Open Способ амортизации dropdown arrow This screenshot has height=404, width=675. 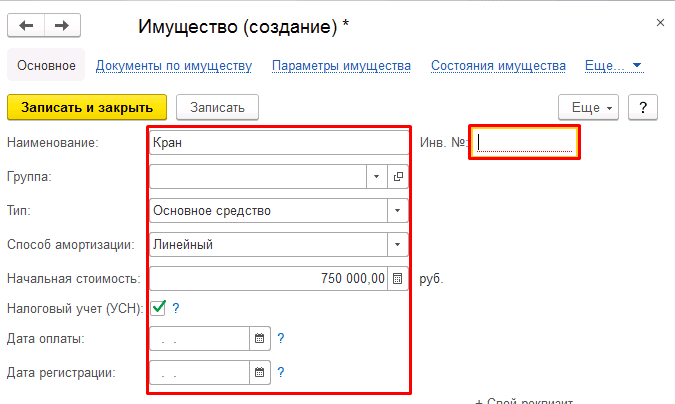point(397,245)
